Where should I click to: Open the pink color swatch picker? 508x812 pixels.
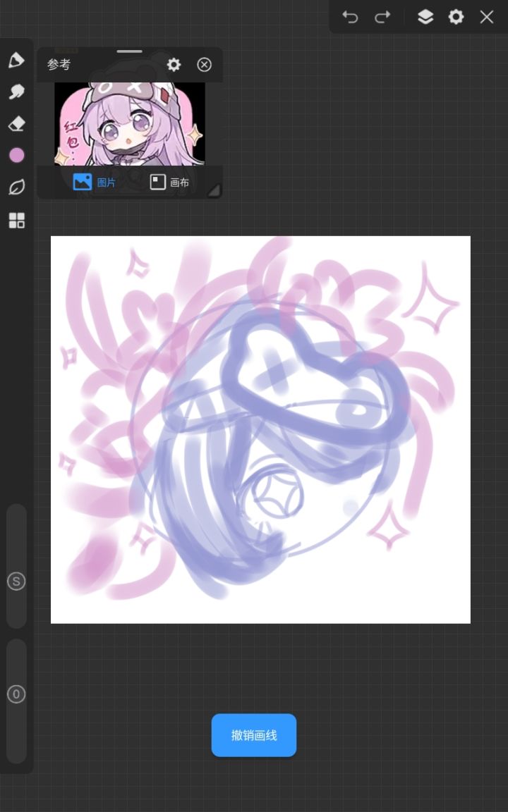click(x=17, y=155)
